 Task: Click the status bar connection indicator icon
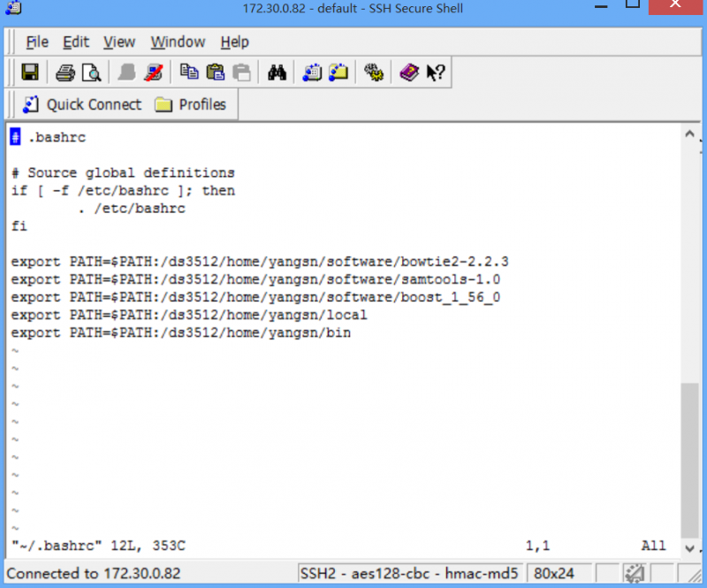coord(635,574)
